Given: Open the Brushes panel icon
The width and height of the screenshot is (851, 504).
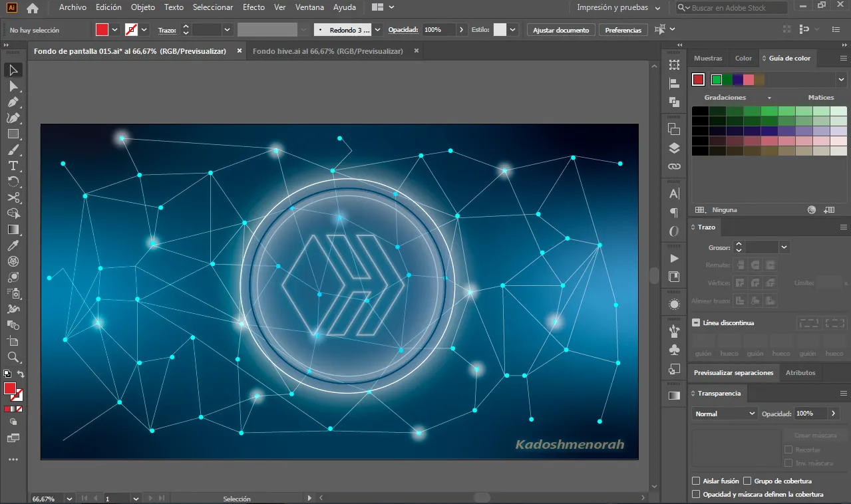Looking at the screenshot, I should click(x=674, y=331).
